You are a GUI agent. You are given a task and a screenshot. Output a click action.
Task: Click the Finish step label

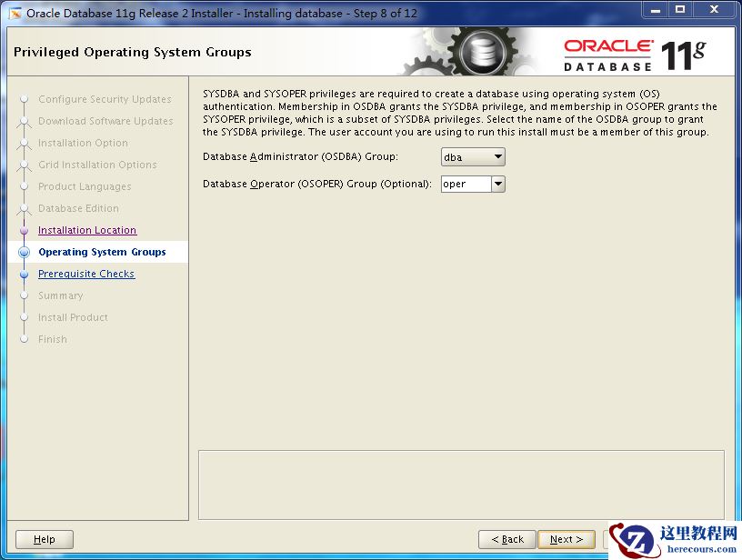53,339
